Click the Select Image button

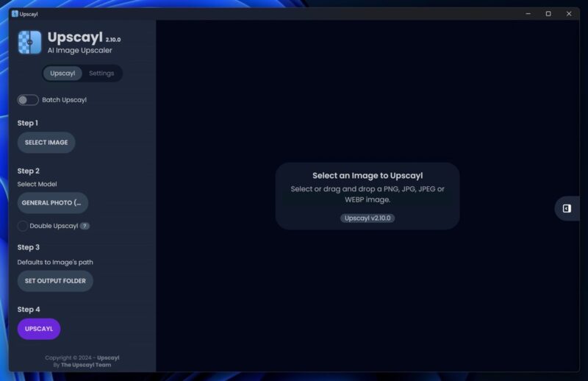(x=46, y=142)
